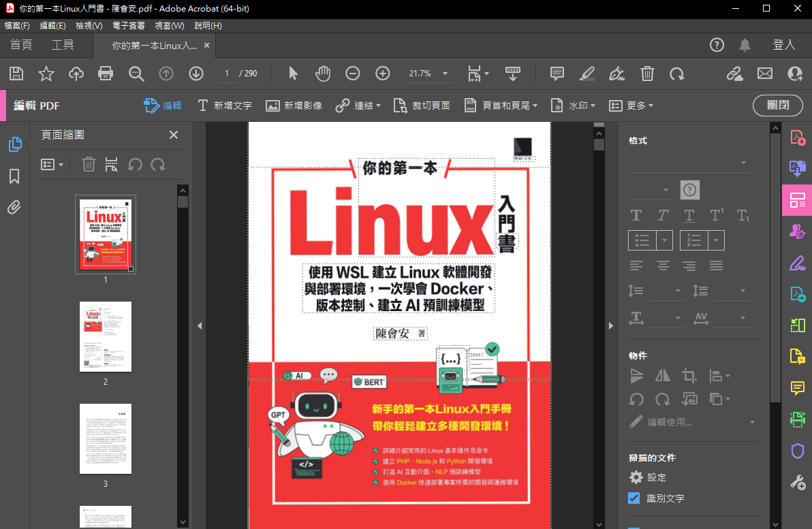
Task: Open the 檔案(F) menu
Action: point(17,26)
